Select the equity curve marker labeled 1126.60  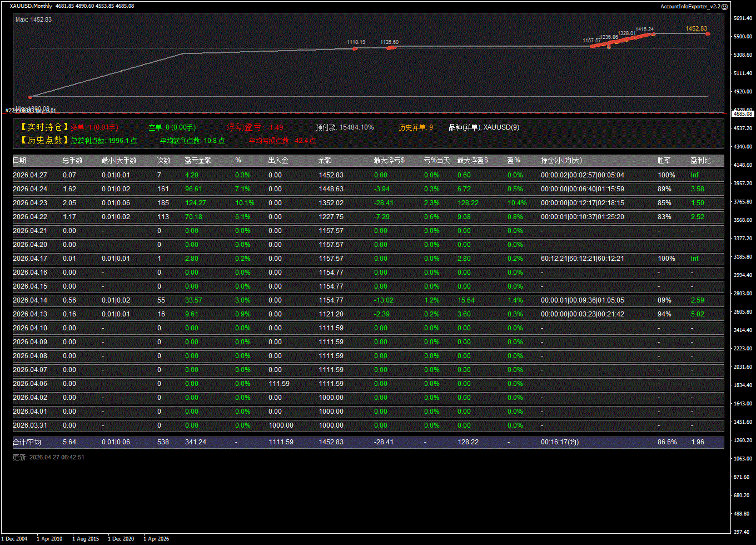point(390,48)
